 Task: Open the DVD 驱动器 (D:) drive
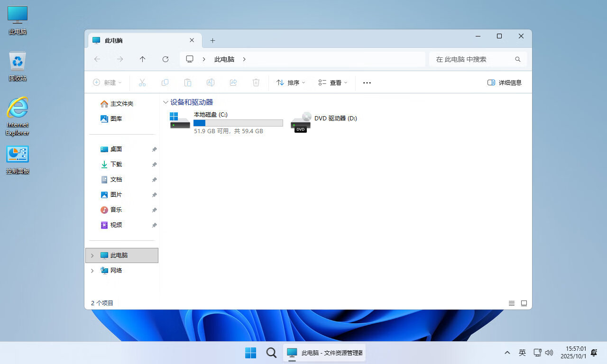click(x=335, y=118)
